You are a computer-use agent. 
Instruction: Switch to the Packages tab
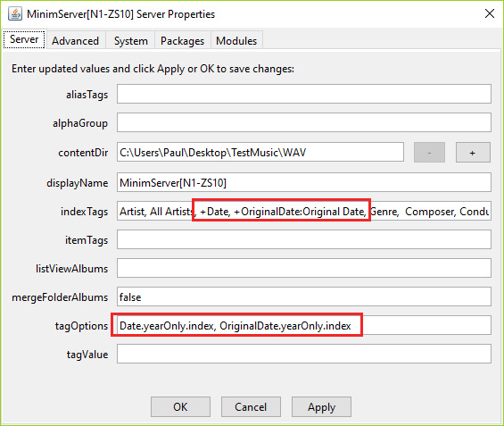pos(182,41)
